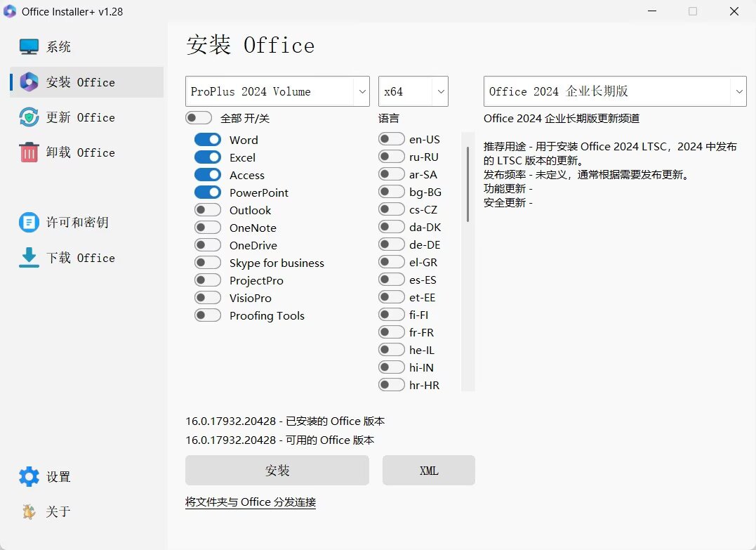Select 下载 Office in the sidebar
This screenshot has height=550, width=756.
coord(87,258)
